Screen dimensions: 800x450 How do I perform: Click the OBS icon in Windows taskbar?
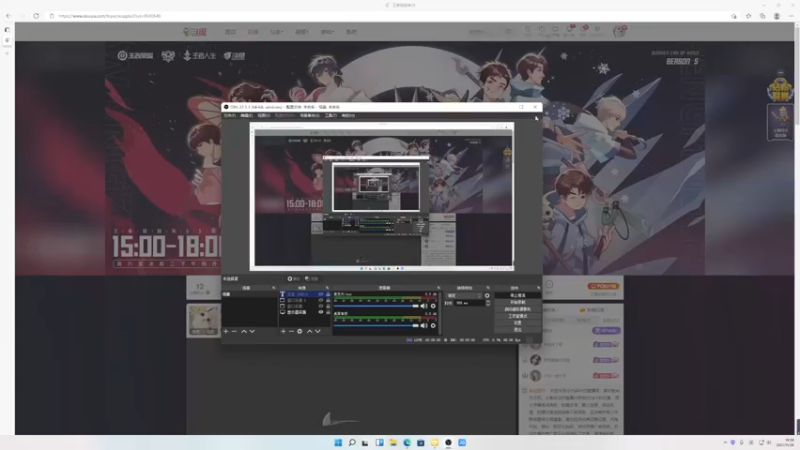(448, 442)
